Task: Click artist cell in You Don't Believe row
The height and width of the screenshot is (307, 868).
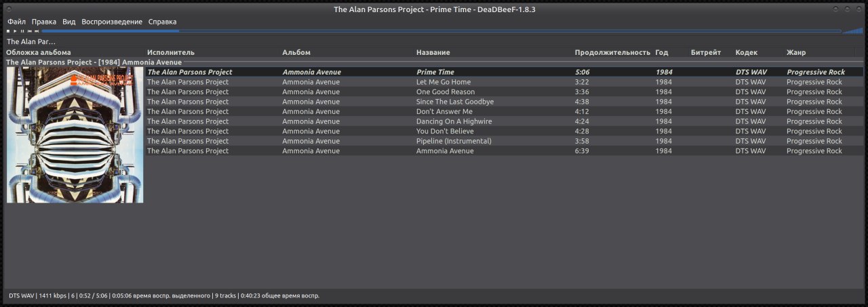Action: tap(188, 131)
